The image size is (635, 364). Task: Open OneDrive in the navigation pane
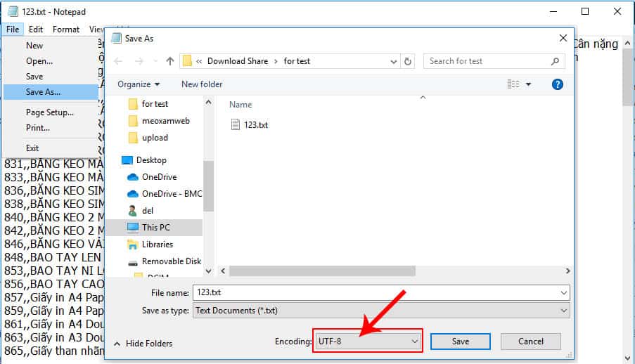tap(158, 177)
